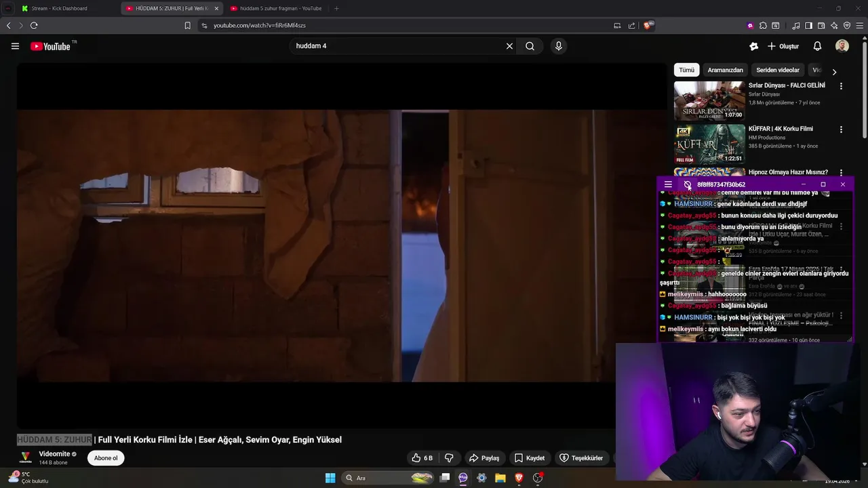This screenshot has height=488, width=868.
Task: Open options for Sırlar Dünyası - FALCI GELİNİ
Action: click(841, 86)
